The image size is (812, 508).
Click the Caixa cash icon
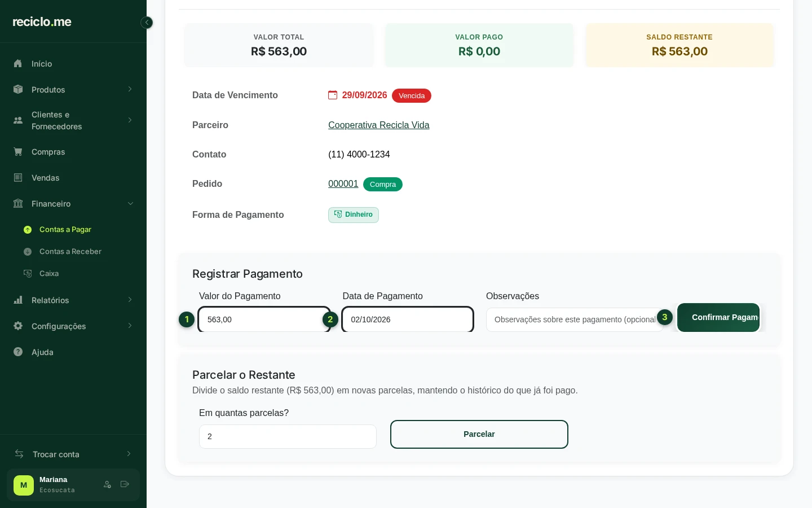pyautogui.click(x=28, y=274)
